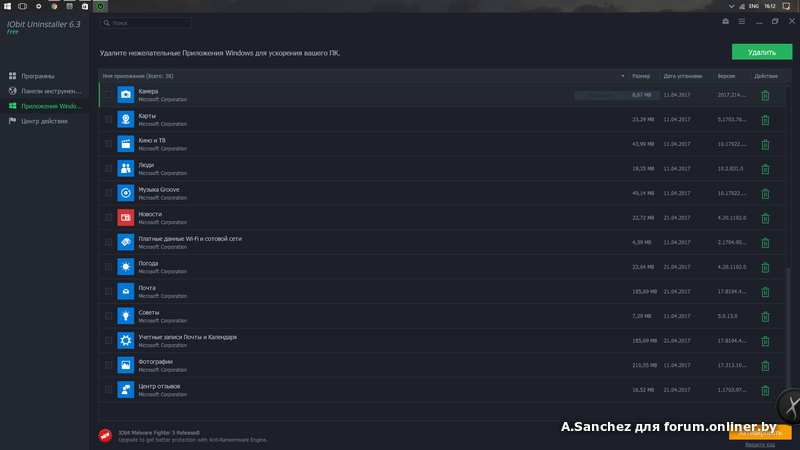Delete Платные данные Wi-Fi app trash icon
This screenshot has width=800, height=450.
click(x=765, y=243)
